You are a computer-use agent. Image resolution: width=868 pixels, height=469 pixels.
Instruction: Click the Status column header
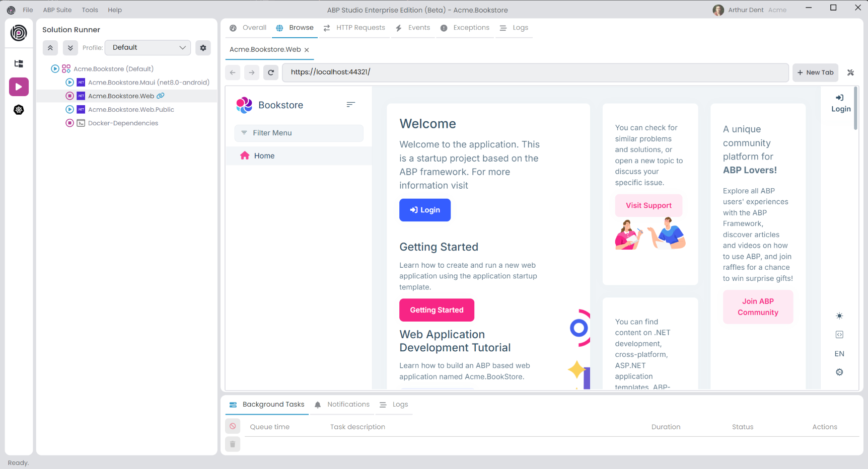[743, 427]
